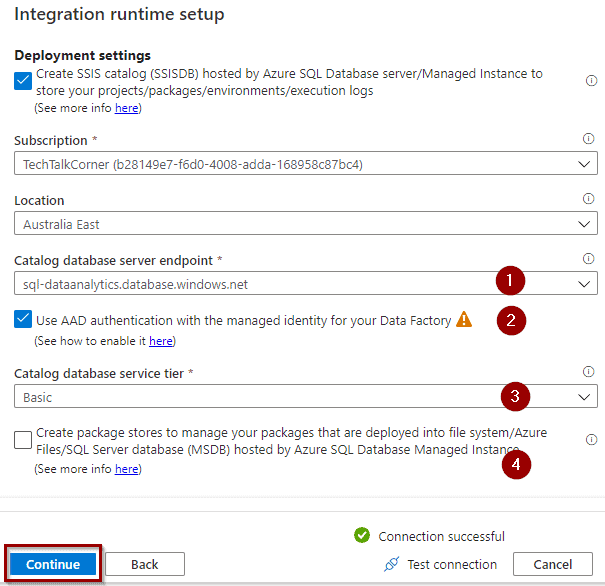The height and width of the screenshot is (586, 605).
Task: Click info icon beside package stores option
Action: point(591,439)
